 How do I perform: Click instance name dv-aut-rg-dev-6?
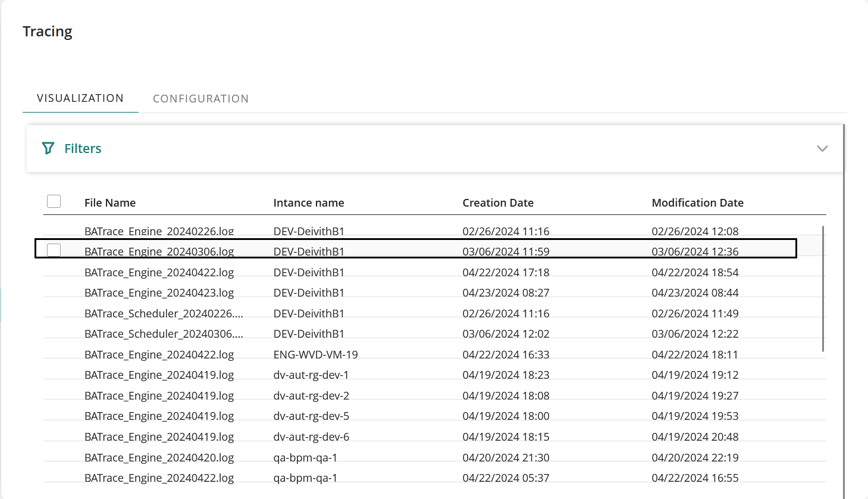coord(311,436)
